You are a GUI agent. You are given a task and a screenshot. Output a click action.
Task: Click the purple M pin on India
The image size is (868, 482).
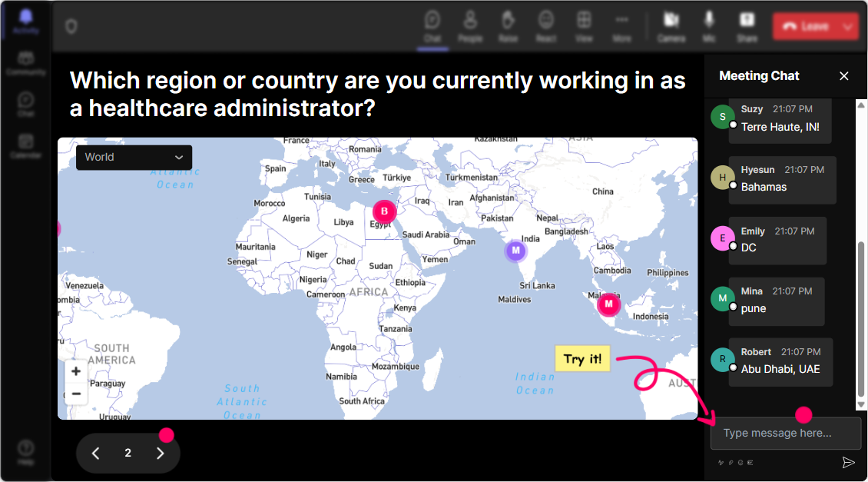pos(516,251)
